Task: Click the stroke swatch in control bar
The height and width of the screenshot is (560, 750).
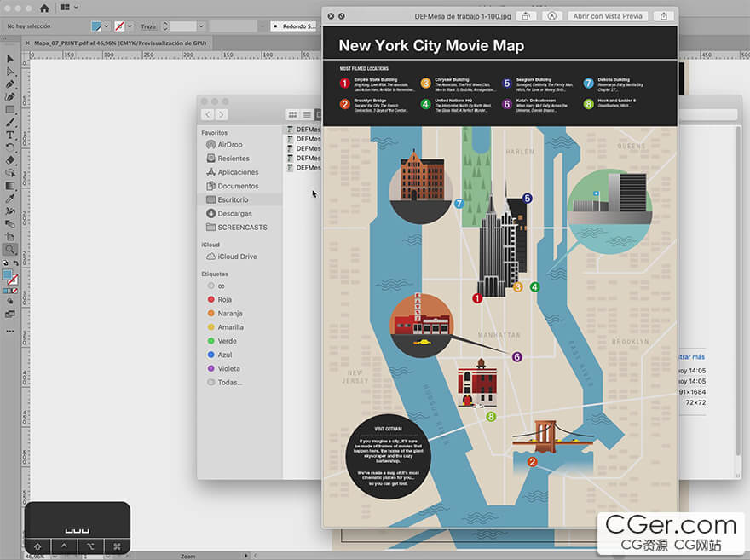Action: 119,26
